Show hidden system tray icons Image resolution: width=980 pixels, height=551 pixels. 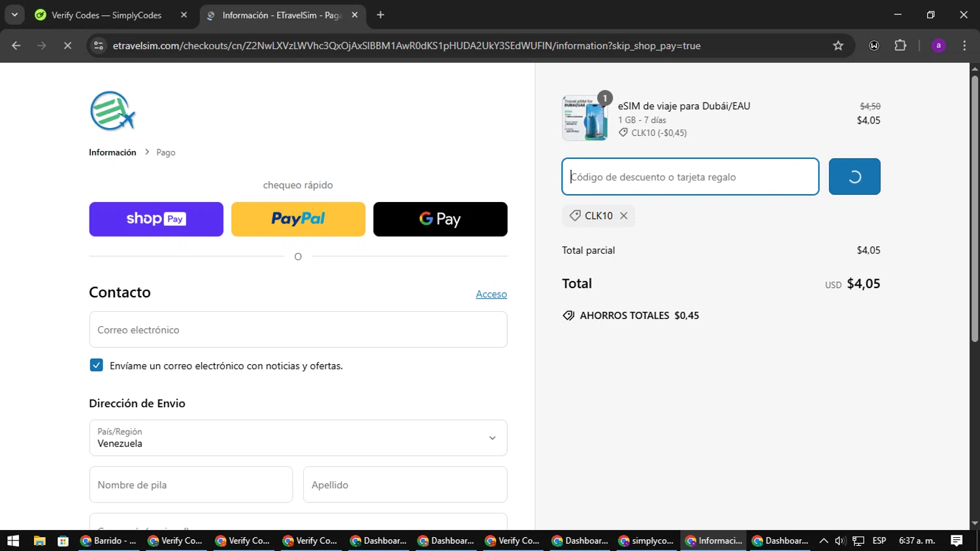pyautogui.click(x=823, y=541)
